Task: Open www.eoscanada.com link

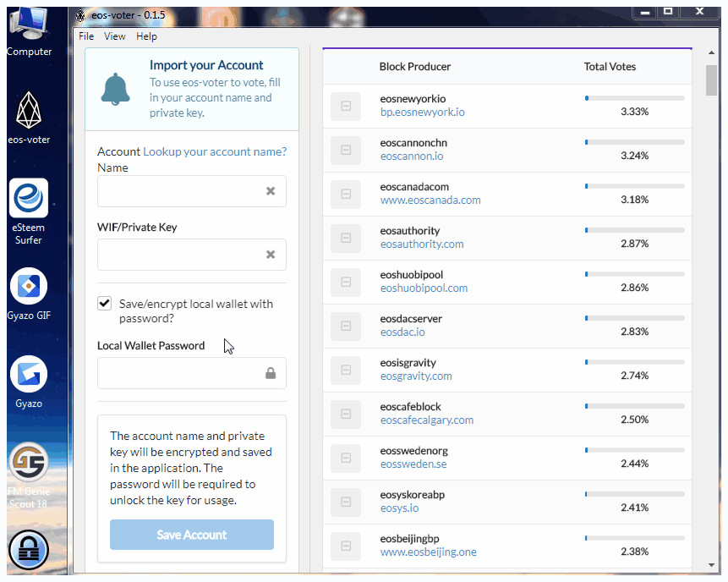Action: point(430,200)
